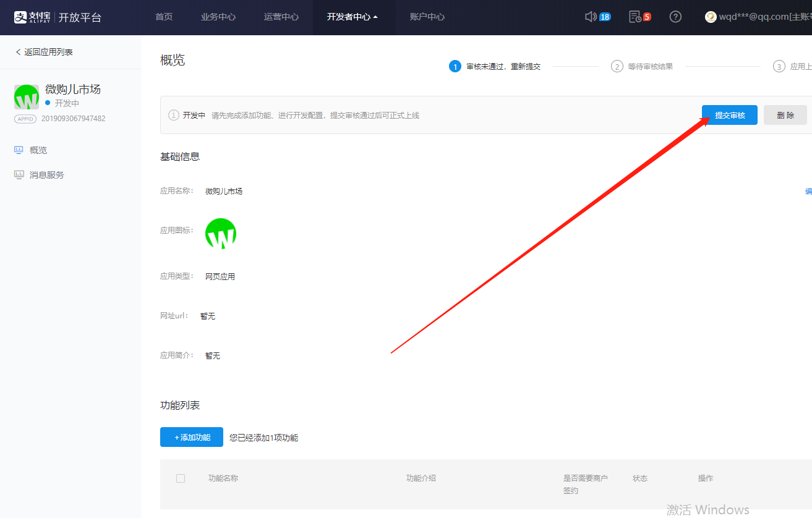The image size is (812, 518).
Task: Click the 功能列表 section heading
Action: 180,405
